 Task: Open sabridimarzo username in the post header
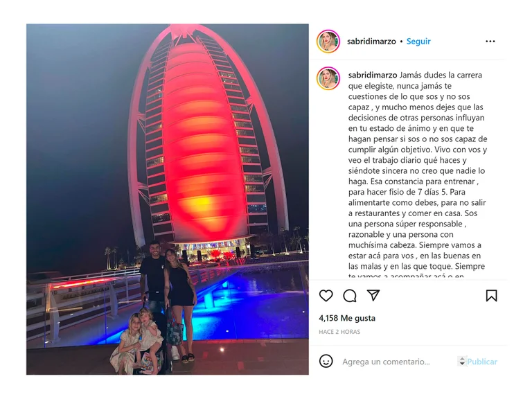(x=371, y=42)
